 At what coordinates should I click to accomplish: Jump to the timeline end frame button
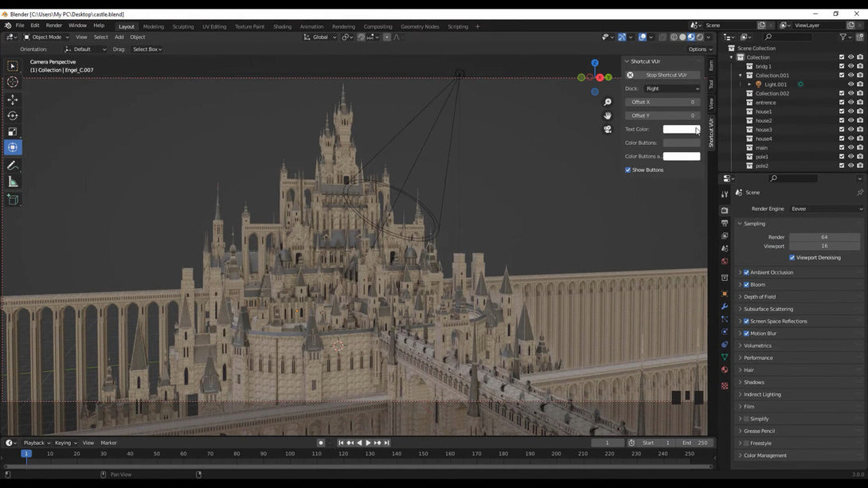tap(386, 443)
